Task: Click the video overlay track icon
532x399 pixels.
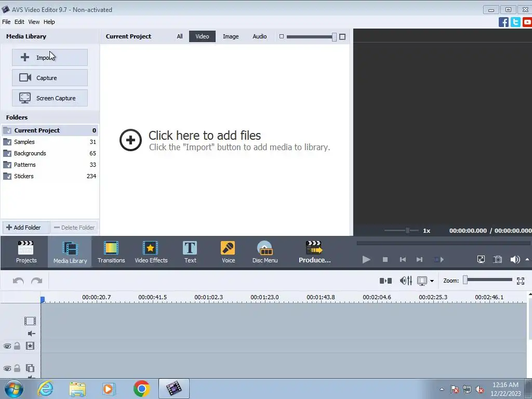Action: point(30,368)
